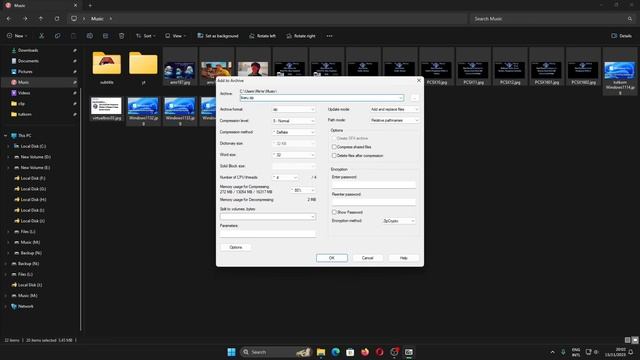
Task: Expand Local Disk (C:) in navigation tree
Action: (x=9, y=146)
